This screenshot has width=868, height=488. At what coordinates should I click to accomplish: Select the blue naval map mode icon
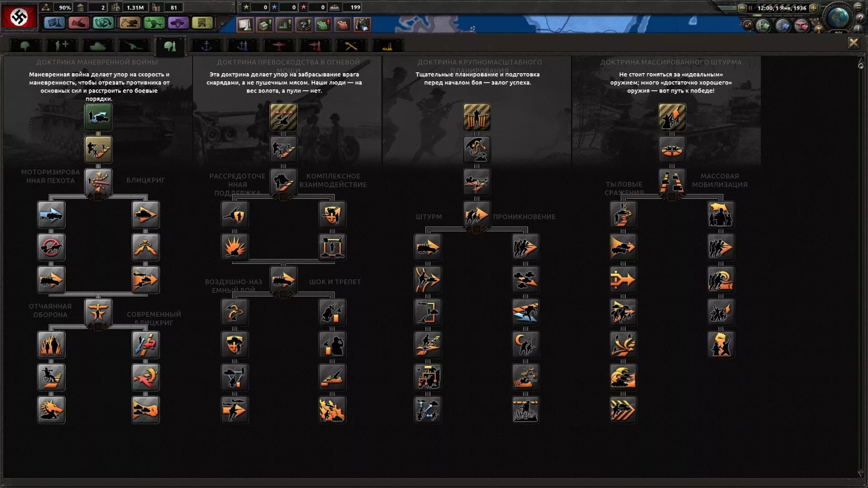pyautogui.click(x=783, y=25)
